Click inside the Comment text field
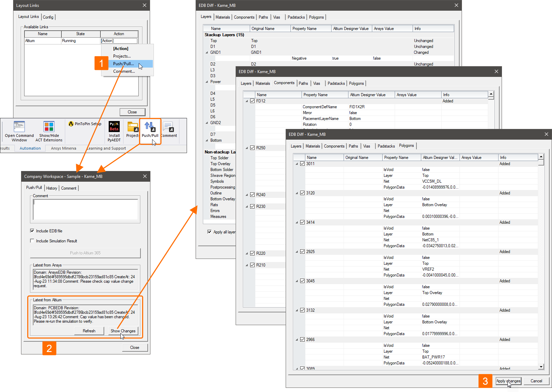Screen dimensions: 552x392 [85, 209]
